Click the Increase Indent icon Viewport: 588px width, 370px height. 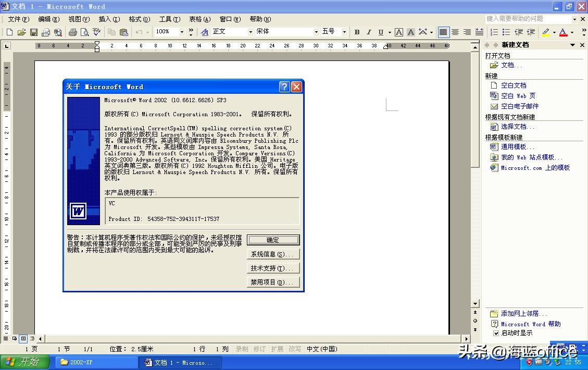coord(531,32)
